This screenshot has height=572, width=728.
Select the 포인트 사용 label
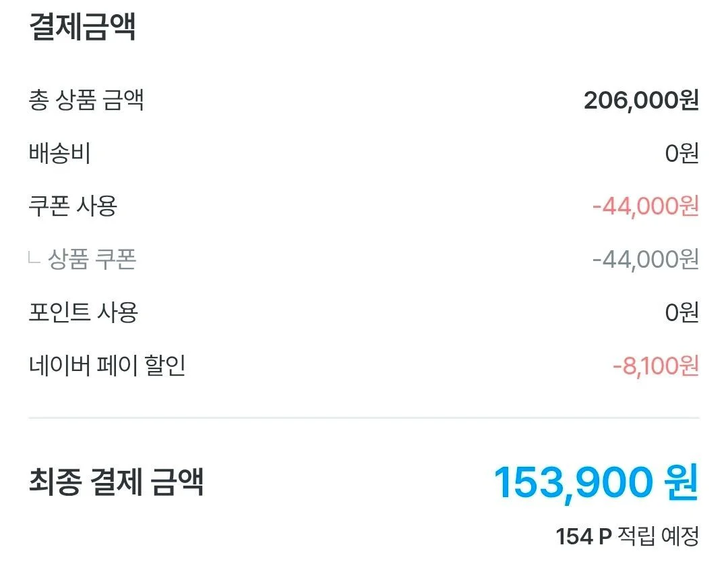(x=84, y=312)
